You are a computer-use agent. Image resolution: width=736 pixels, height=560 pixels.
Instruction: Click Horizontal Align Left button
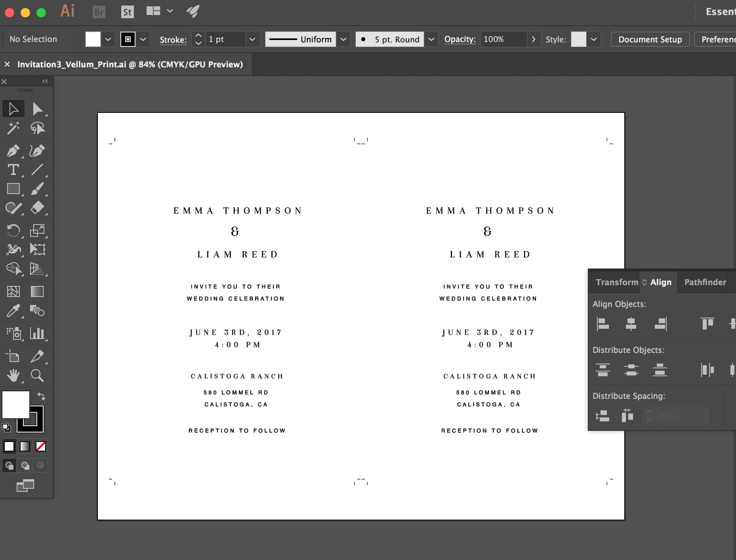pyautogui.click(x=603, y=324)
